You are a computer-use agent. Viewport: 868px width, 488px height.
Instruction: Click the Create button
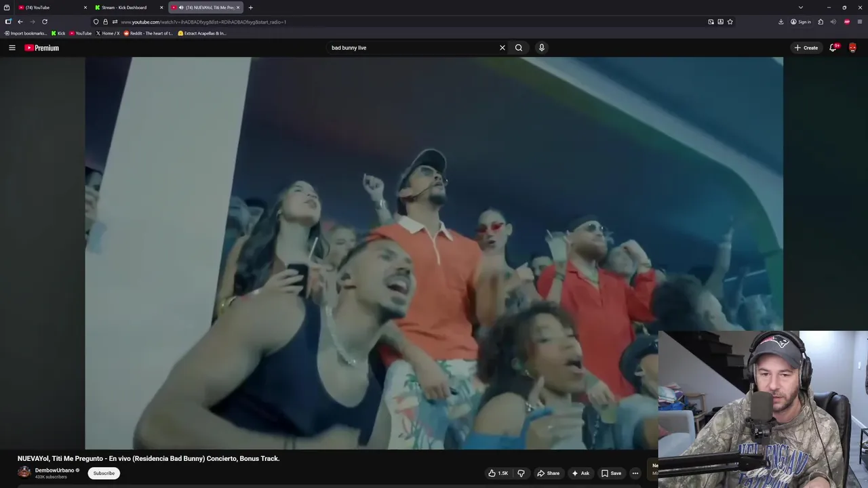click(806, 47)
